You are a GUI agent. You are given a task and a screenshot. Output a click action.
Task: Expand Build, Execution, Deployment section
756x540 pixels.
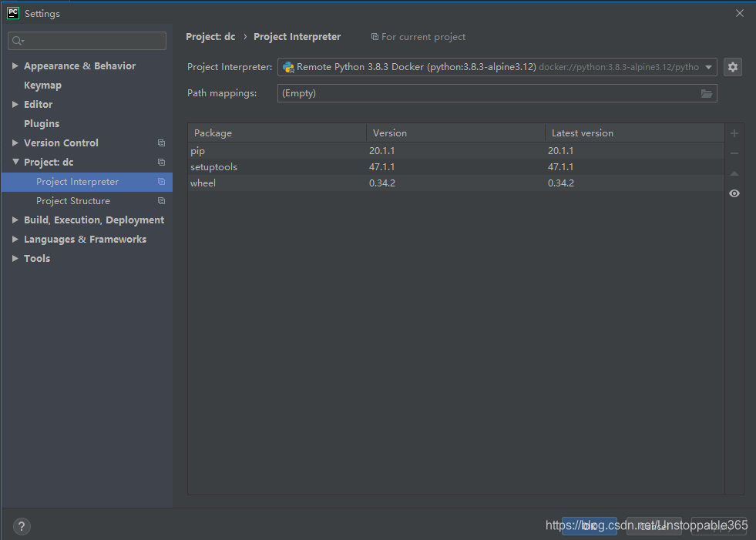pyautogui.click(x=15, y=220)
